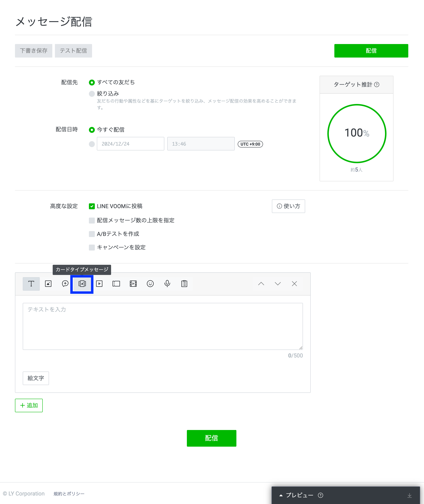The image size is (424, 504).
Task: Select the 絞り込み radio button
Action: [91, 94]
